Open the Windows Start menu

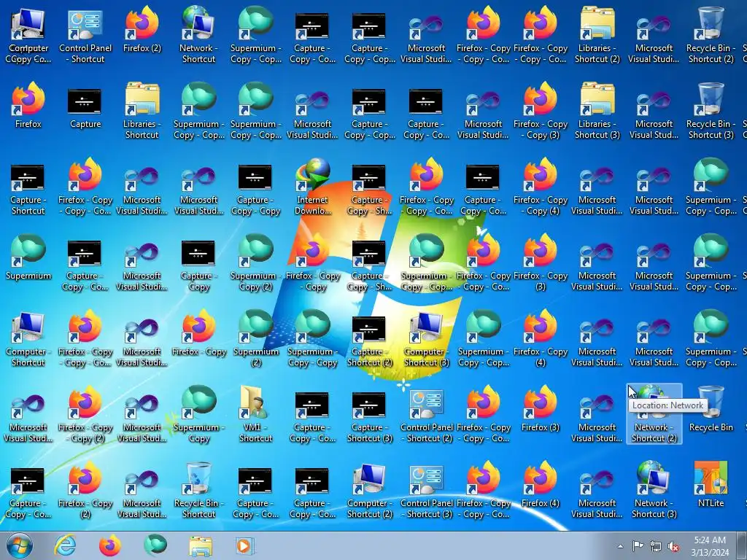(x=20, y=545)
